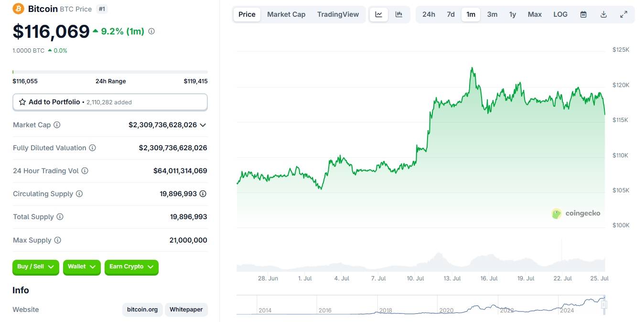Open the Buy / Sell dropdown
This screenshot has width=644, height=322.
click(36, 266)
